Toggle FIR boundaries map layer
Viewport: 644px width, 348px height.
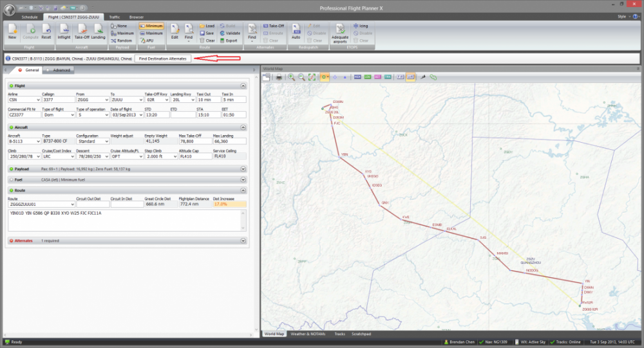tap(400, 77)
